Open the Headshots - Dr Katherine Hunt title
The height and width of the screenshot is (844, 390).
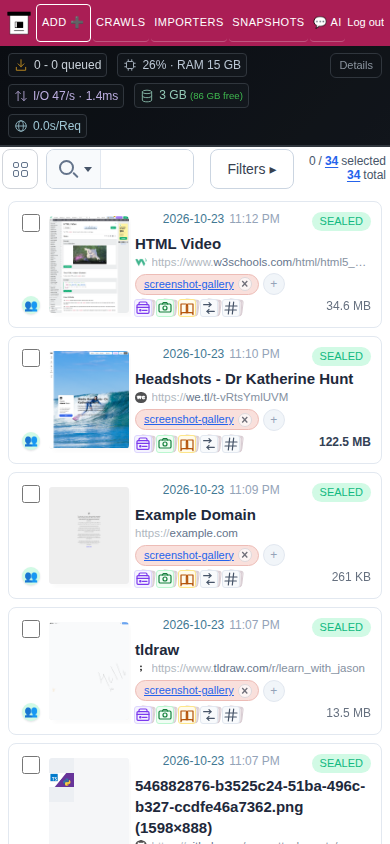click(x=244, y=379)
